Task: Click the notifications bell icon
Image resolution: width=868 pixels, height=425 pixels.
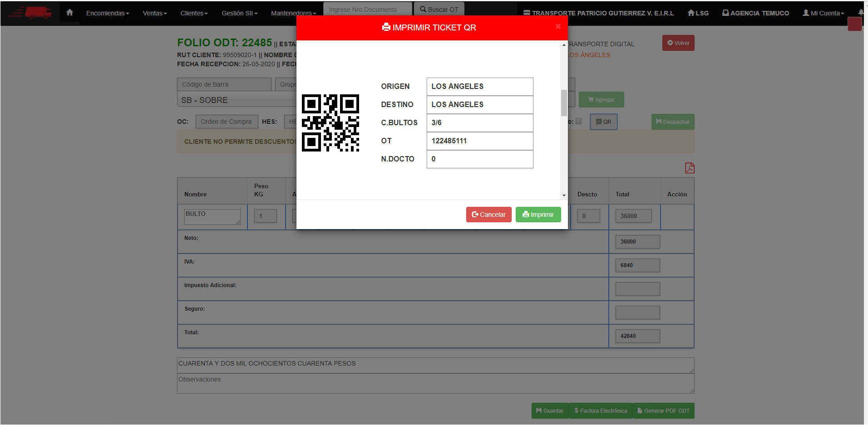Action: click(861, 12)
